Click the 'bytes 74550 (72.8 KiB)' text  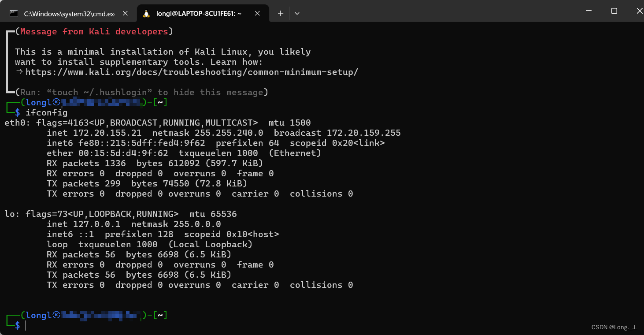(x=189, y=183)
